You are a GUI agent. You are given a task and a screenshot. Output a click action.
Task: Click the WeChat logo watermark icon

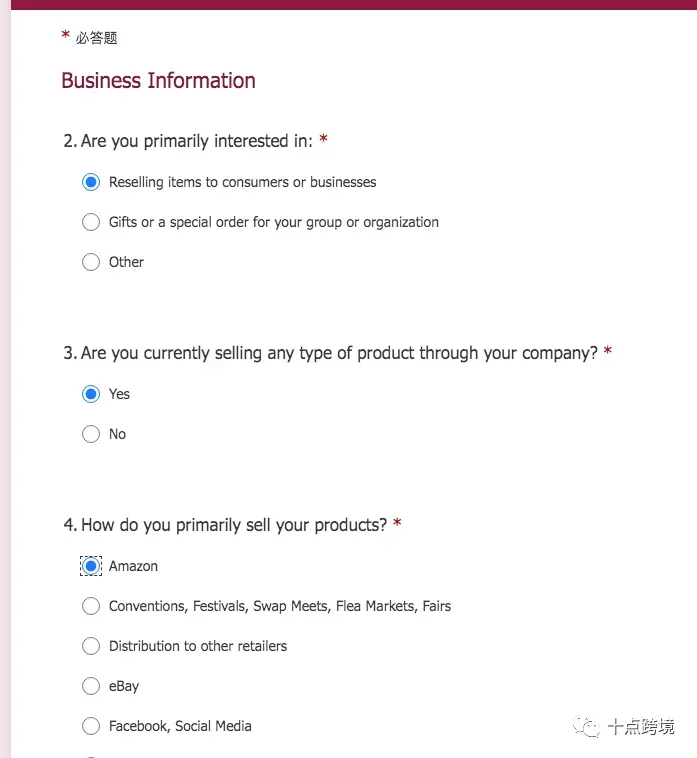(x=586, y=727)
